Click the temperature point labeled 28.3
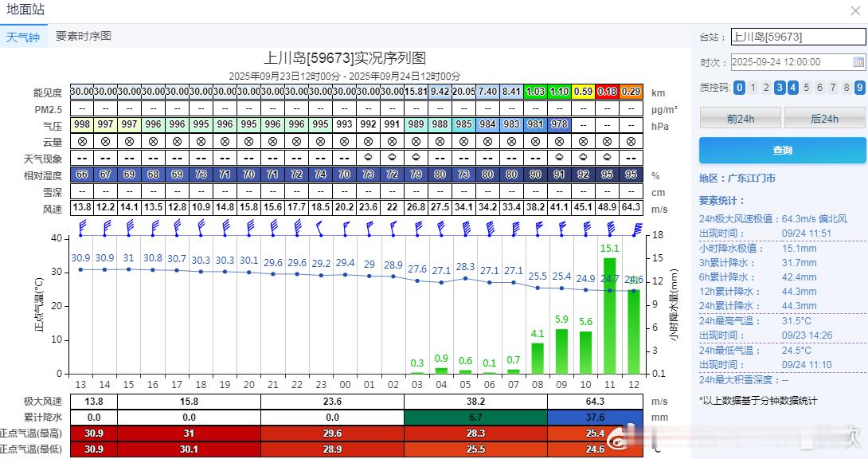 [465, 278]
